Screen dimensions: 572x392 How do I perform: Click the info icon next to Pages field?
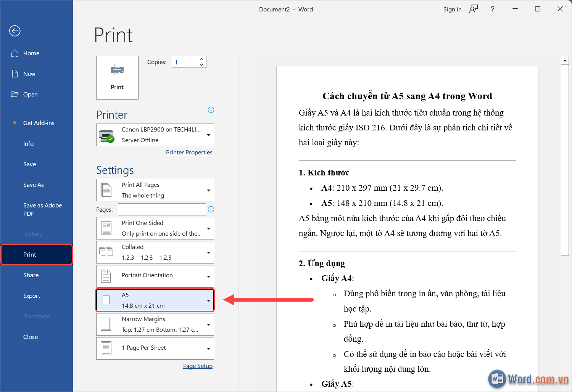pos(211,209)
